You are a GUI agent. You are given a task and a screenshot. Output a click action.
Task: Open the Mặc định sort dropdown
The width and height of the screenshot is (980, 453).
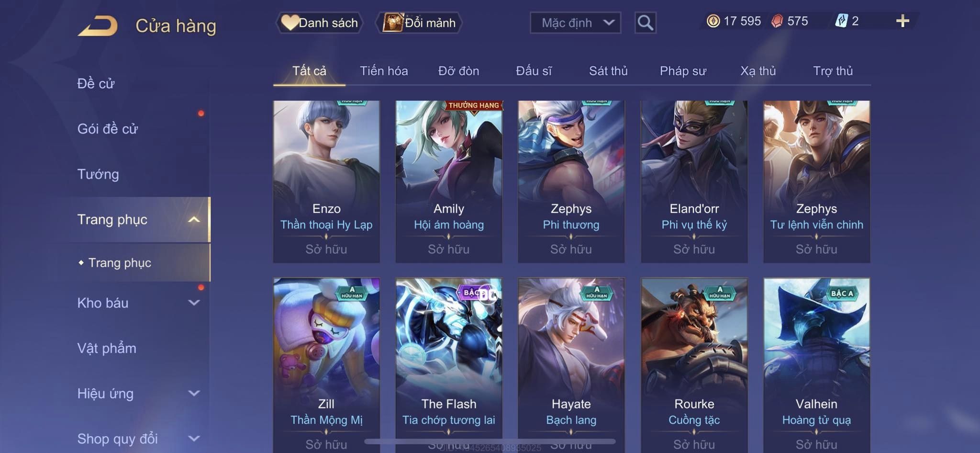coord(575,23)
